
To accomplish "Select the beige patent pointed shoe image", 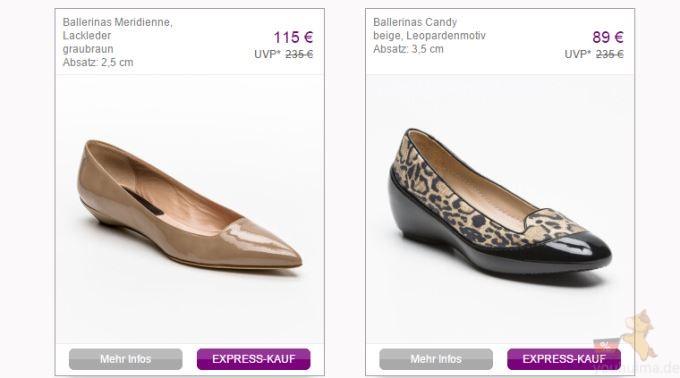I will (190, 205).
